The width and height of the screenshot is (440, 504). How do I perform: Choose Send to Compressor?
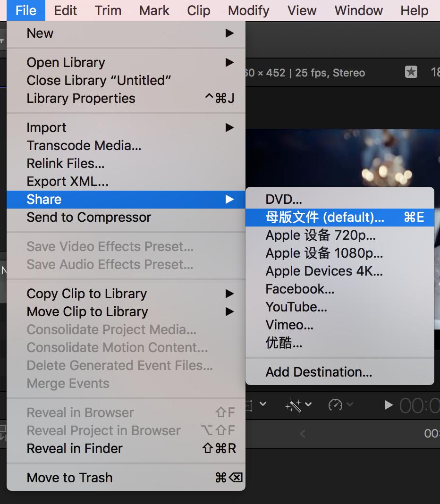(126, 217)
